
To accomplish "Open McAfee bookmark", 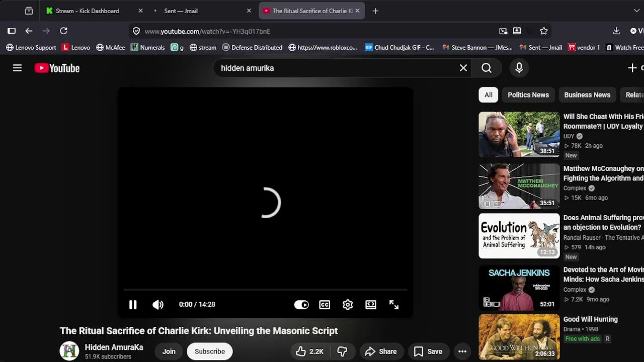I will click(110, 47).
